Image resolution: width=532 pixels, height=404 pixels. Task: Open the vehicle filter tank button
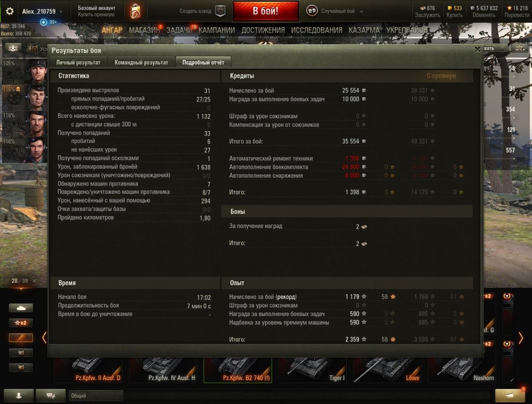coord(21,307)
